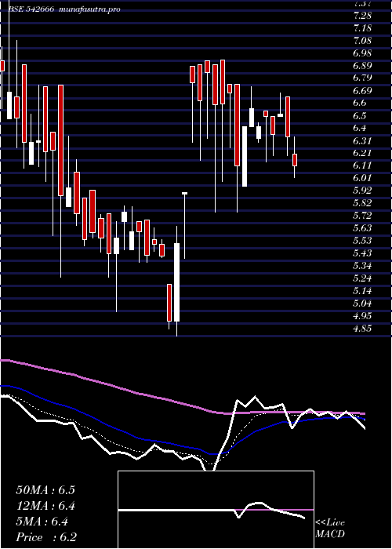Click the 50MA : 6.5 reading
392x549 pixels.
coord(45,490)
